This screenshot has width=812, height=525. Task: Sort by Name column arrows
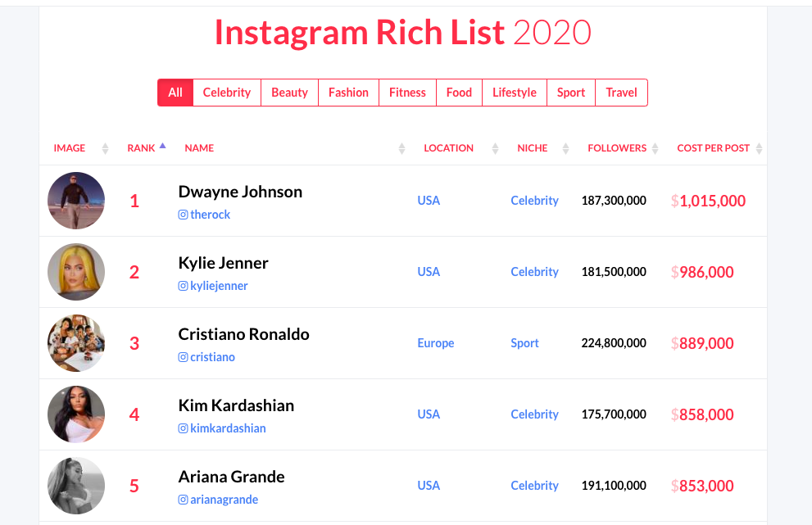pyautogui.click(x=401, y=148)
